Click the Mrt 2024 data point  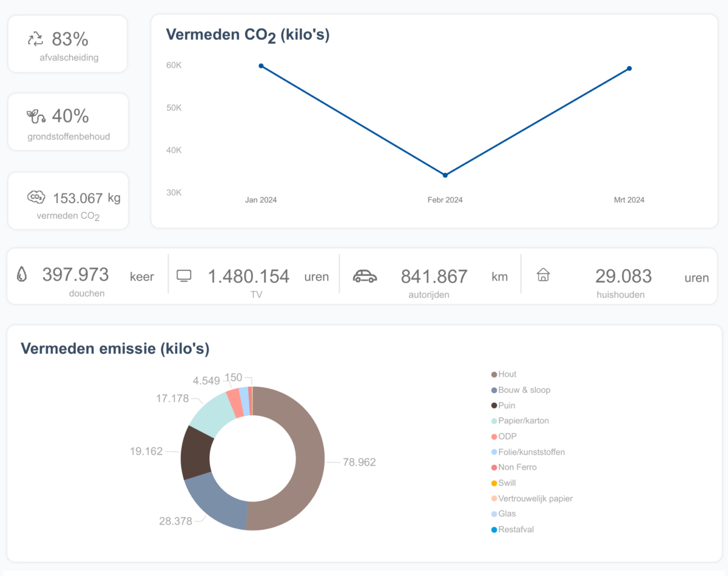click(x=629, y=69)
